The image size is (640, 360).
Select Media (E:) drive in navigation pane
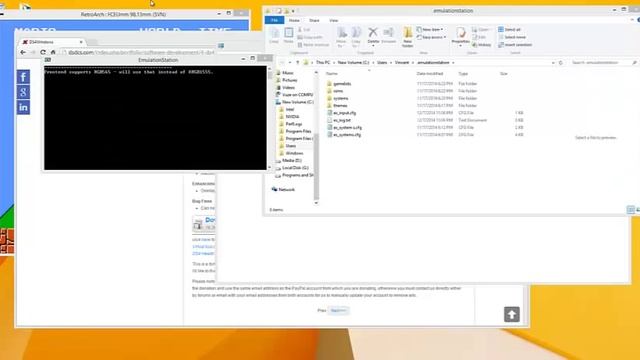coord(288,160)
